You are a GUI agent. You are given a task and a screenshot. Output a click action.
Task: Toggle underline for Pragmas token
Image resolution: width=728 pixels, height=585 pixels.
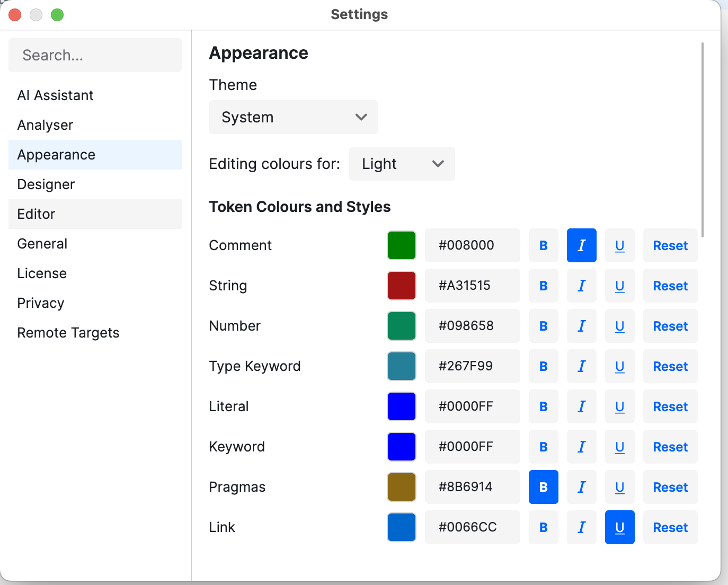(619, 487)
